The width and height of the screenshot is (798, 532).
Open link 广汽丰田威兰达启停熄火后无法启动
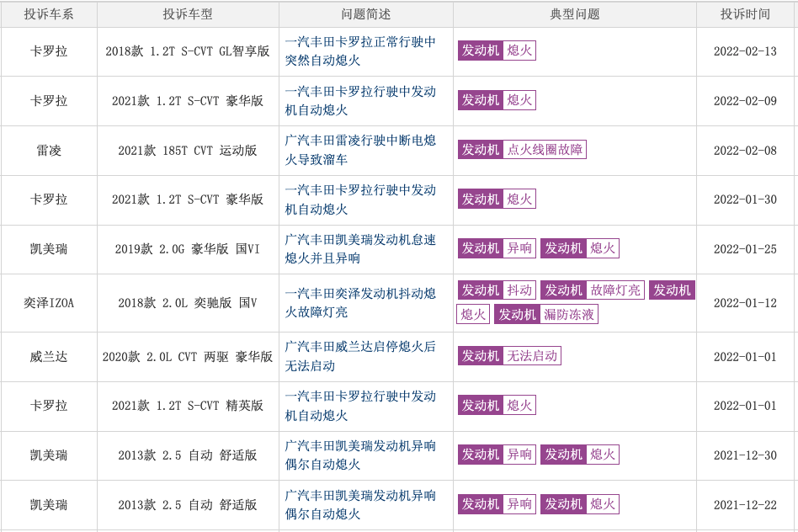[x=360, y=356]
